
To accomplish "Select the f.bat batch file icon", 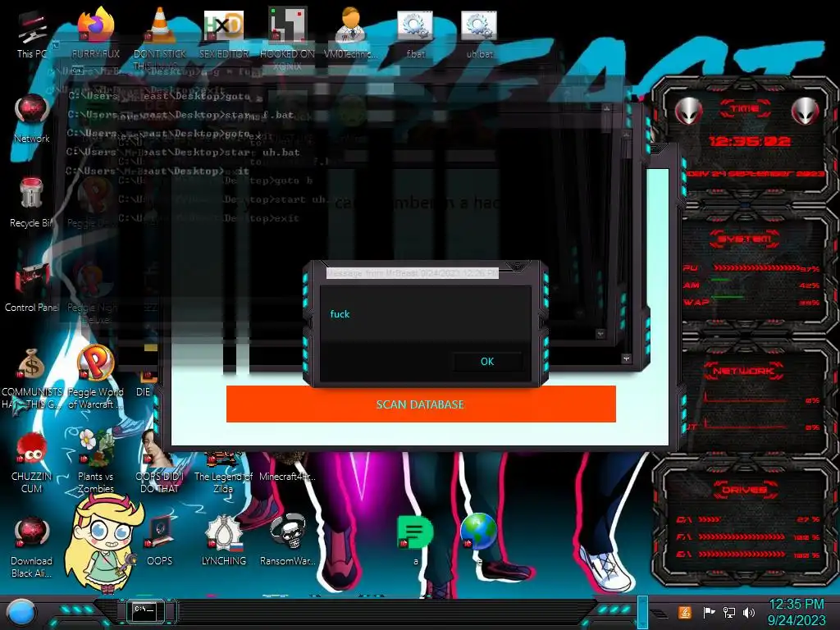I will [x=415, y=33].
